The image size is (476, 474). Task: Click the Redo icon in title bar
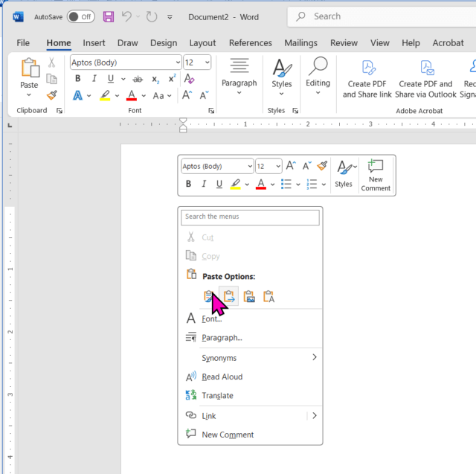click(152, 16)
